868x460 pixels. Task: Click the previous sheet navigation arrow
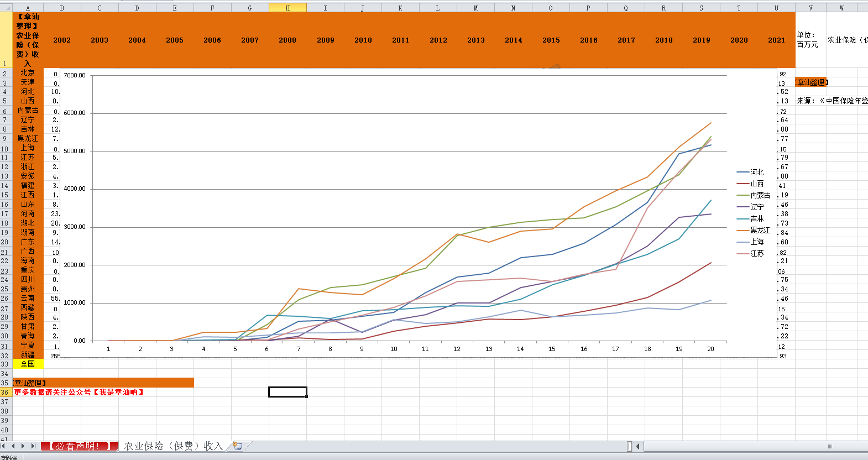13,446
